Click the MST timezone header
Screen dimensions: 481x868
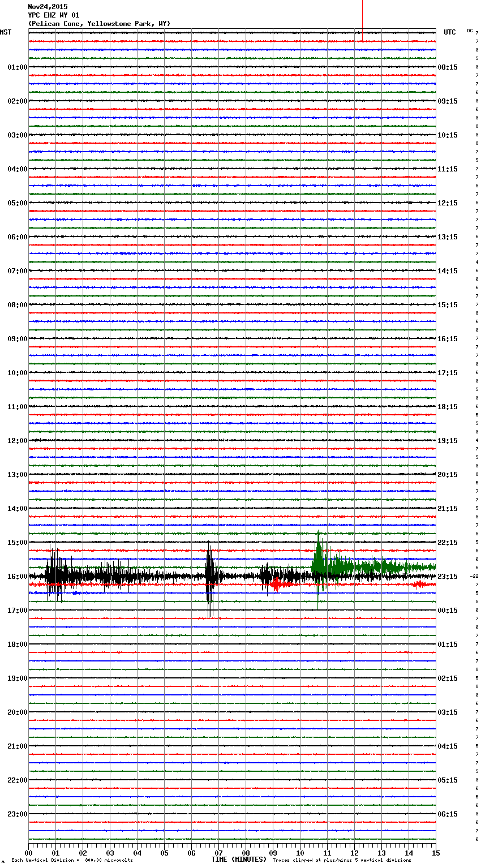6,32
